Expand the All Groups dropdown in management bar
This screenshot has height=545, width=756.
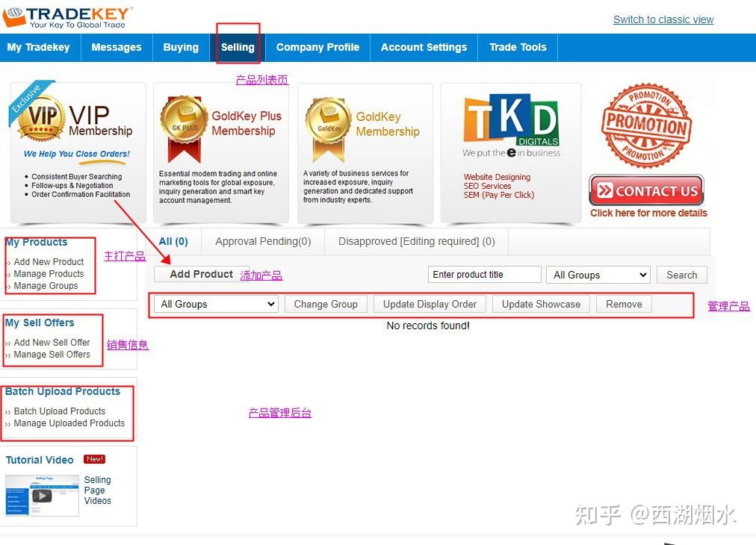coord(214,304)
